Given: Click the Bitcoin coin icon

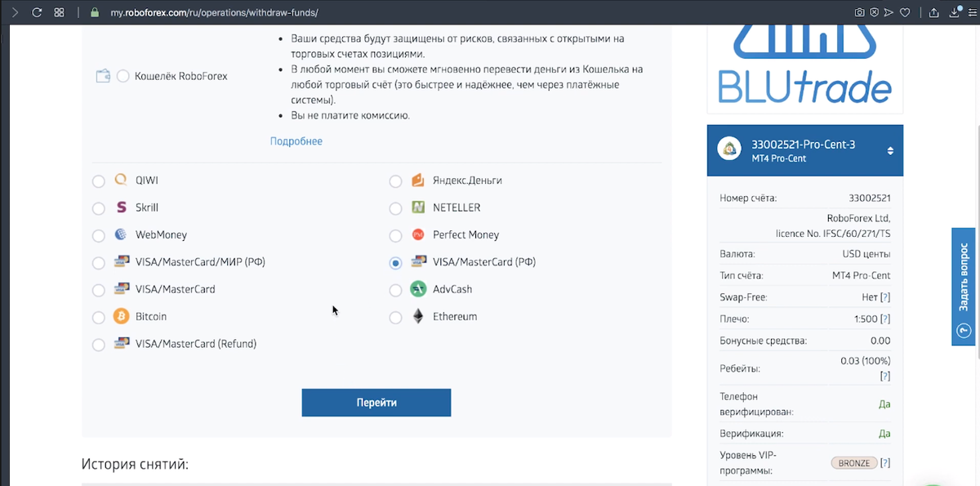Looking at the screenshot, I should click(x=121, y=316).
